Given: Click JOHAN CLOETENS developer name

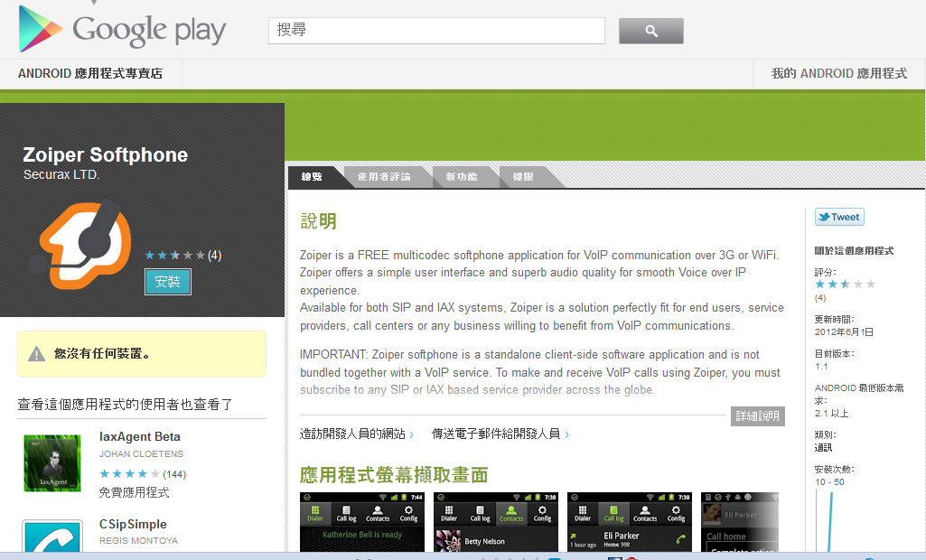Looking at the screenshot, I should (x=141, y=453).
